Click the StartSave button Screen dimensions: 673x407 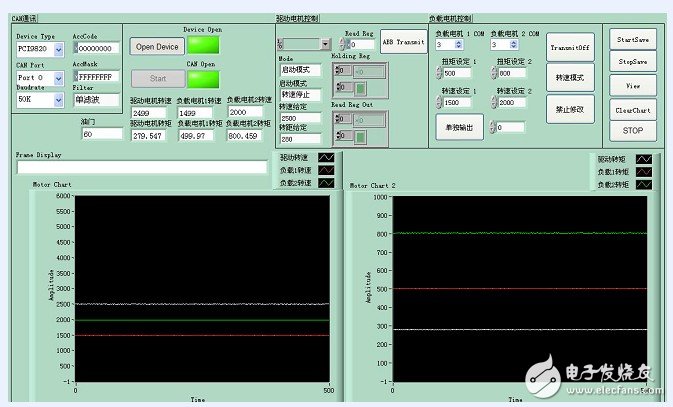[632, 38]
